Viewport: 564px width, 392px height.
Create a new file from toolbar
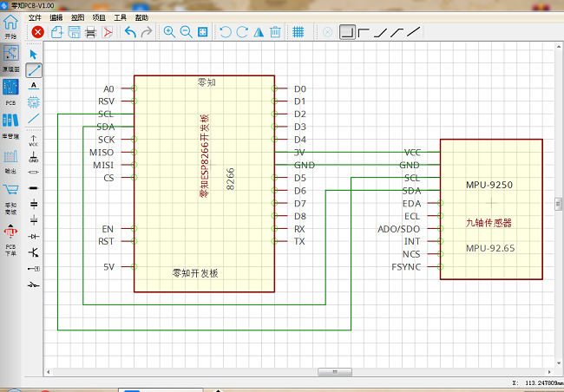click(x=57, y=32)
